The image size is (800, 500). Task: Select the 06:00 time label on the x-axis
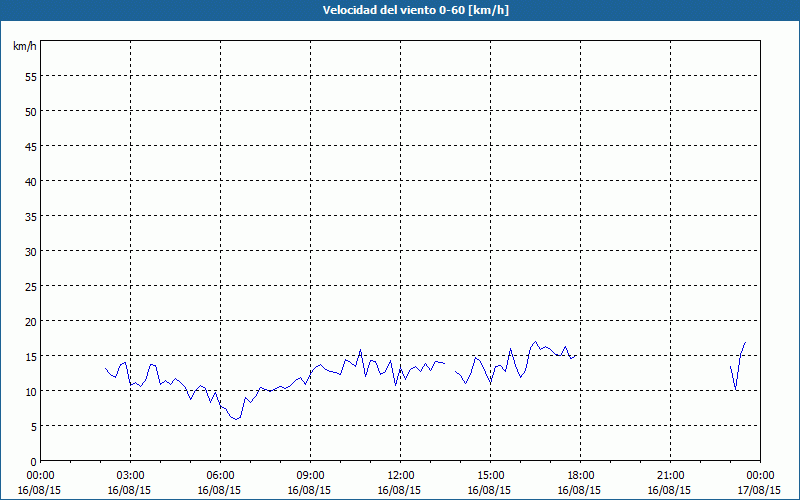220,475
